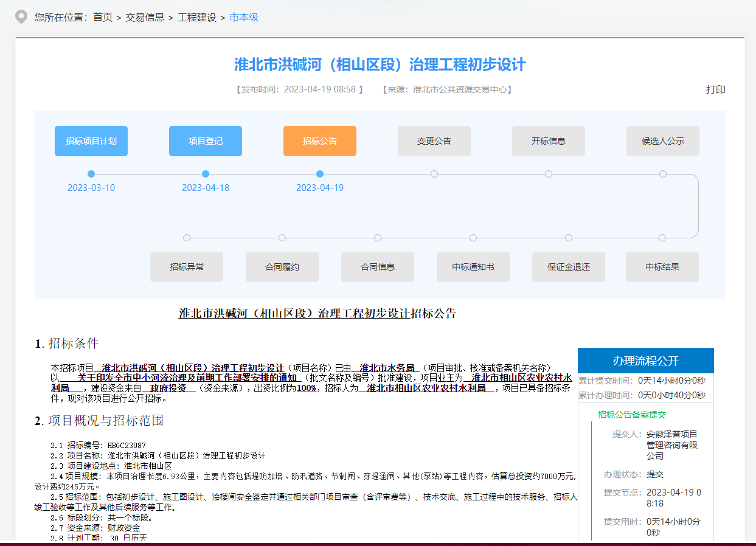Click the date 2023-03-10 on timeline

click(91, 188)
